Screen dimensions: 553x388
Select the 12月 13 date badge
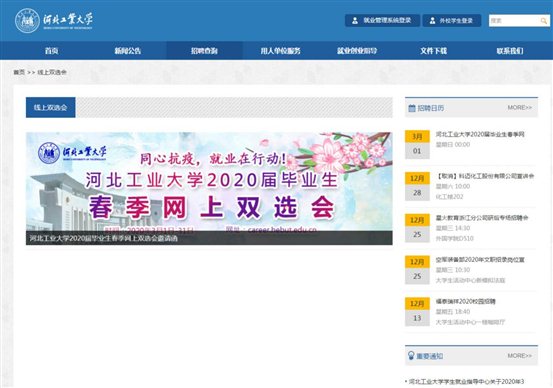click(417, 311)
